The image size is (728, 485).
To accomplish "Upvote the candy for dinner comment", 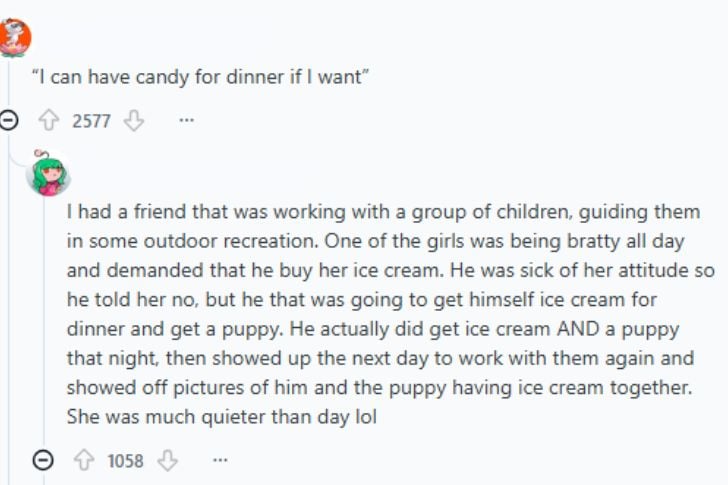I will coord(46,121).
